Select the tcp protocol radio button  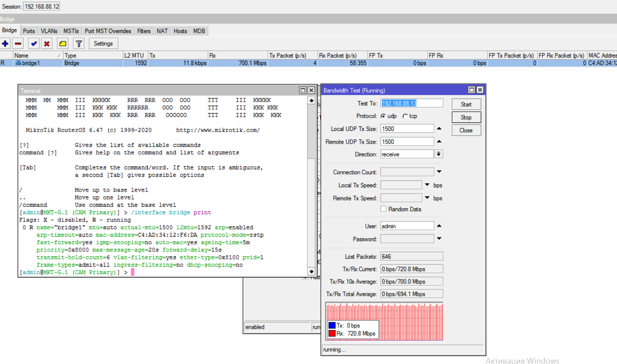405,116
